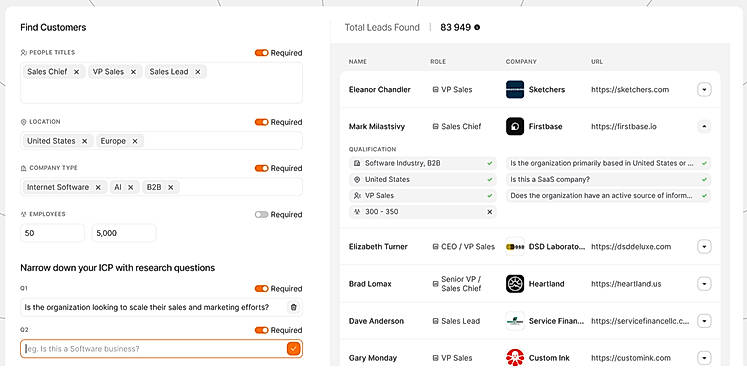747x368 pixels.
Task: Toggle Location Required switch
Action: pyautogui.click(x=262, y=123)
